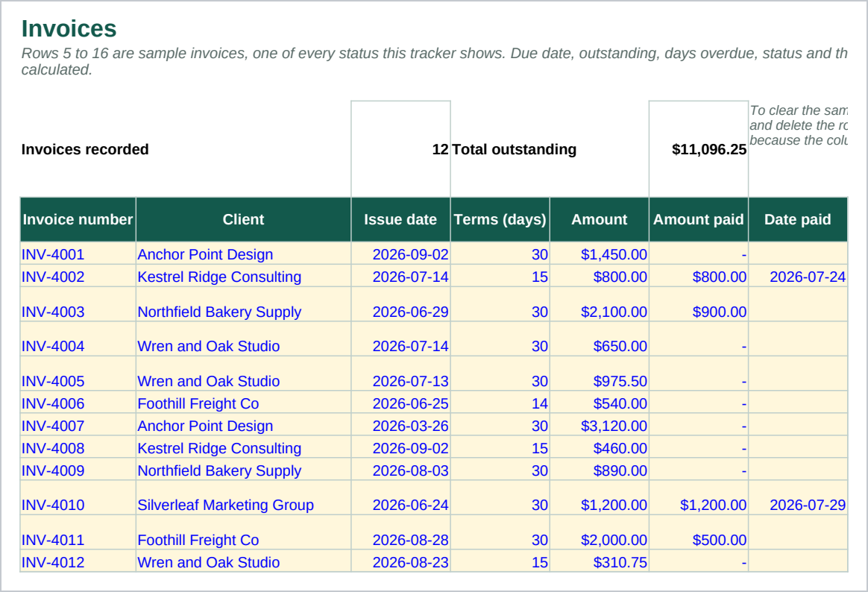Select Northfield Bakery Supply client for INV-4003
Image resolution: width=868 pixels, height=592 pixels.
(x=244, y=304)
